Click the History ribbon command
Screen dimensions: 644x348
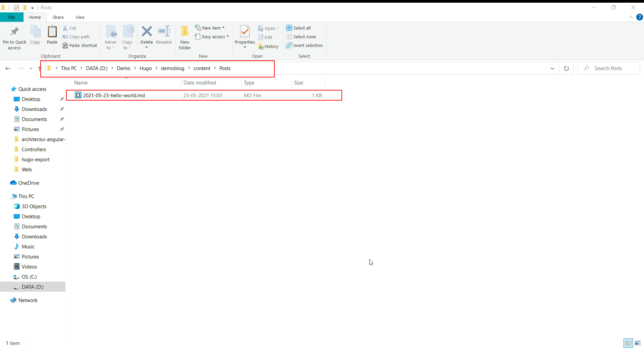coord(268,46)
